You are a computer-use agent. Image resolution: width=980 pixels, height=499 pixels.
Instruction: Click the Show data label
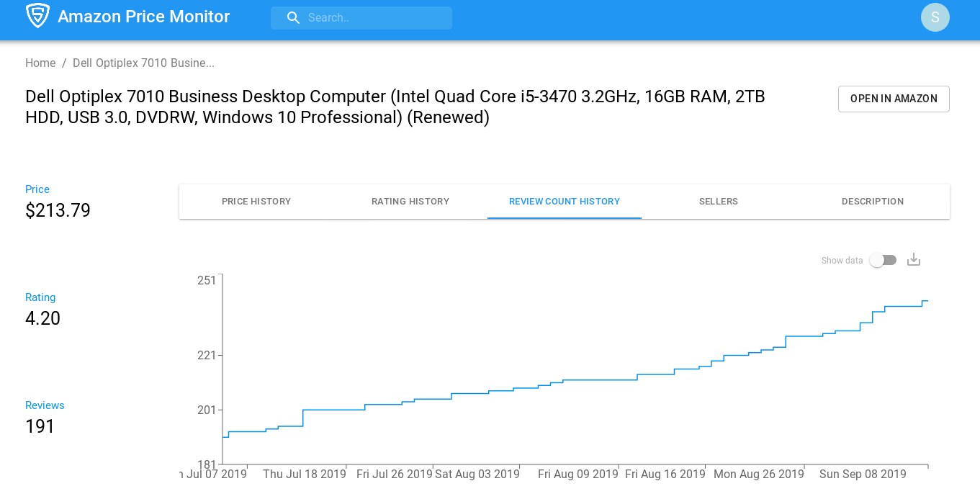[x=842, y=261]
